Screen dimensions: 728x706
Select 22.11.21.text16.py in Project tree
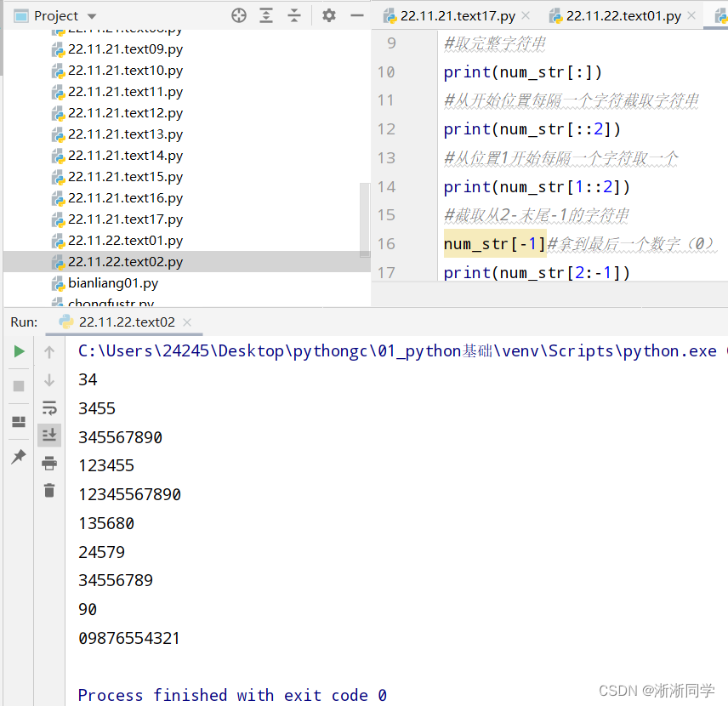click(125, 198)
